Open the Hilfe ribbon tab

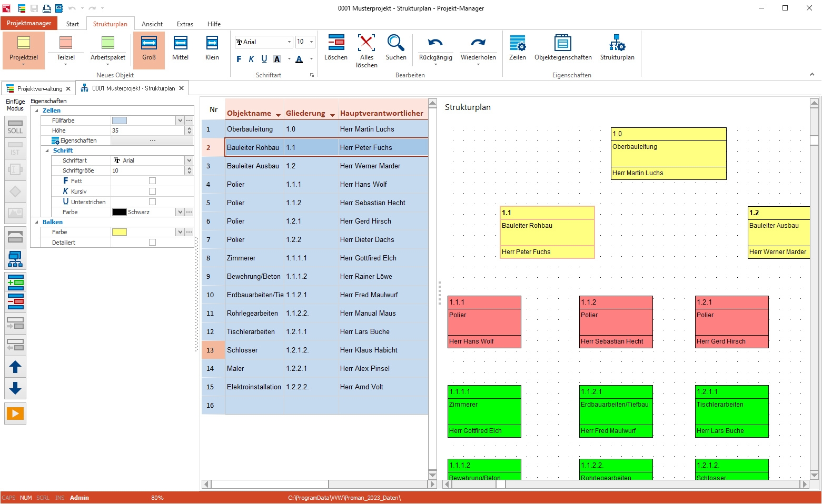[214, 24]
